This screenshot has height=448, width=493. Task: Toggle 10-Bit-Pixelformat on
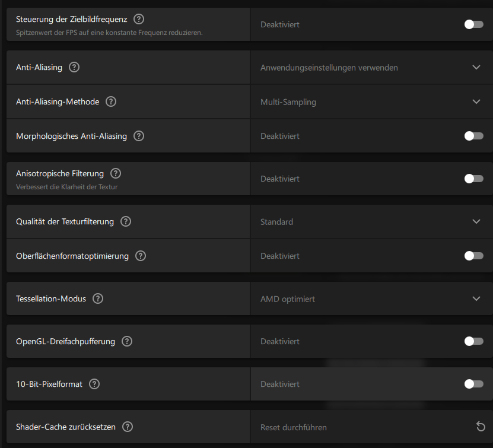pyautogui.click(x=473, y=384)
